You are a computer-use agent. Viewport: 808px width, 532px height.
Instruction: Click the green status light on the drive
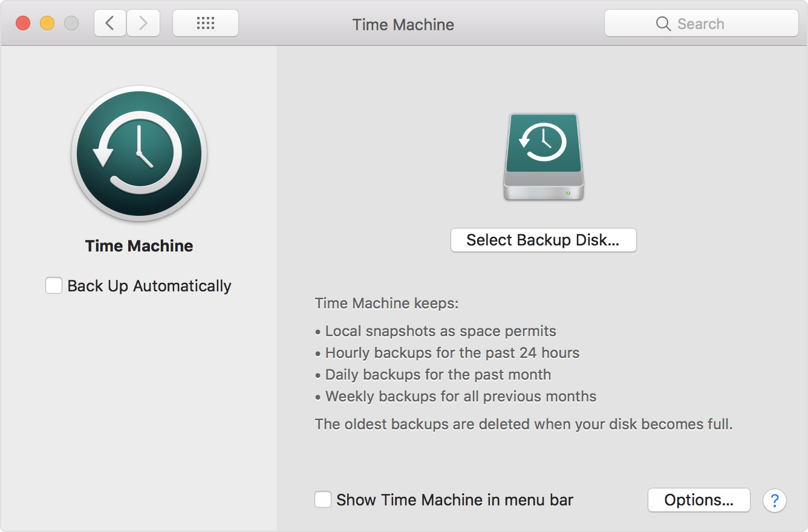pyautogui.click(x=570, y=192)
